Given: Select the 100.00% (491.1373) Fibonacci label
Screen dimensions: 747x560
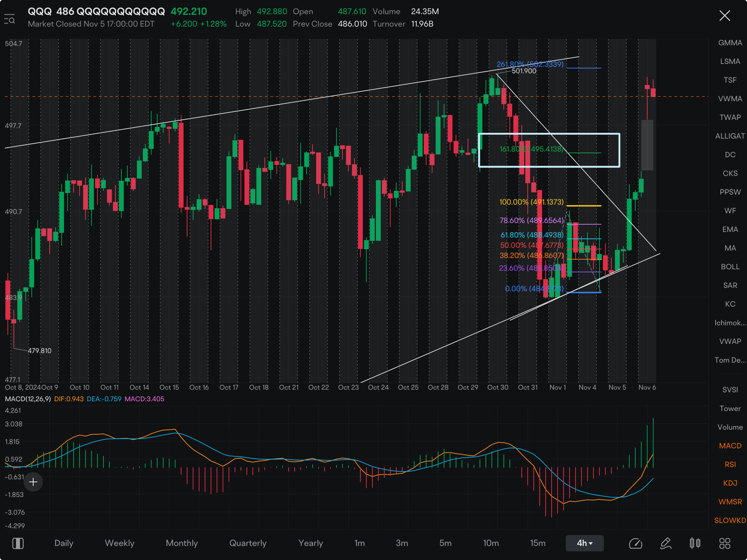Looking at the screenshot, I should pos(532,202).
